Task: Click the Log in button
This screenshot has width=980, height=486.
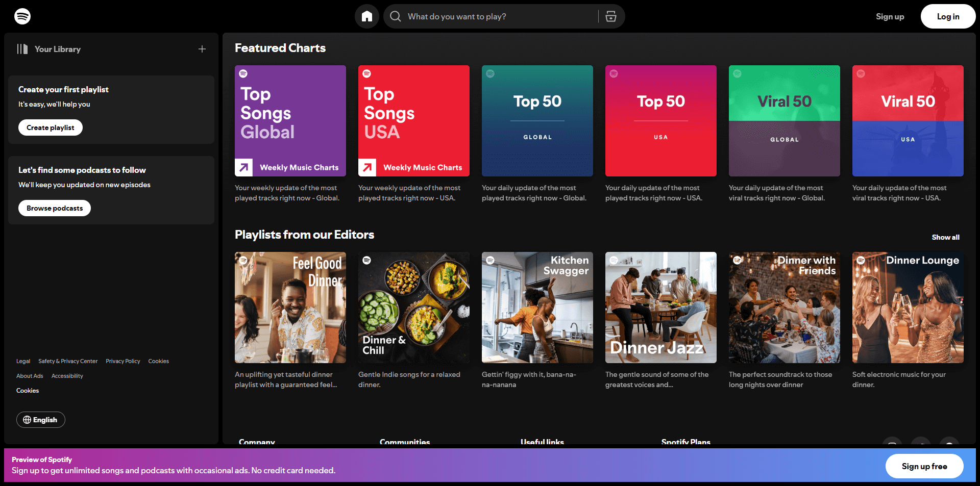Action: (948, 16)
